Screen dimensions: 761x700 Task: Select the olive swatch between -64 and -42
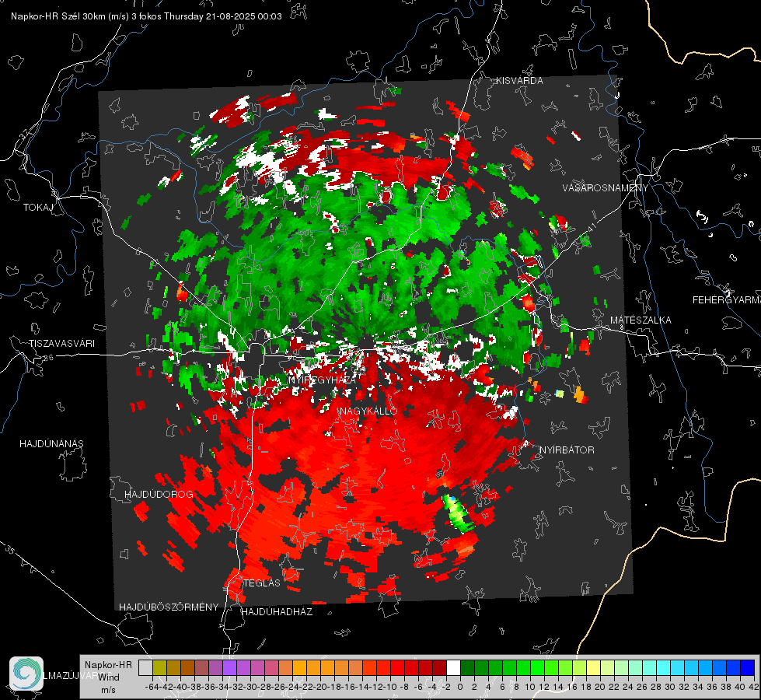point(159,667)
